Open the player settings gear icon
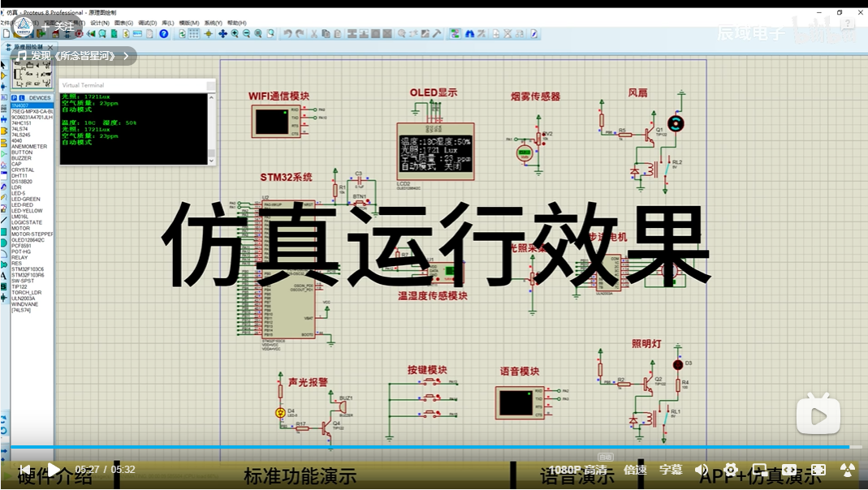The image size is (868, 490). [x=730, y=470]
